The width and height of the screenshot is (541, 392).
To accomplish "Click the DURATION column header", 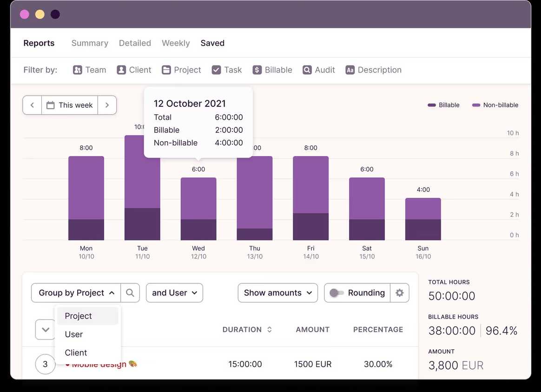I will 242,330.
